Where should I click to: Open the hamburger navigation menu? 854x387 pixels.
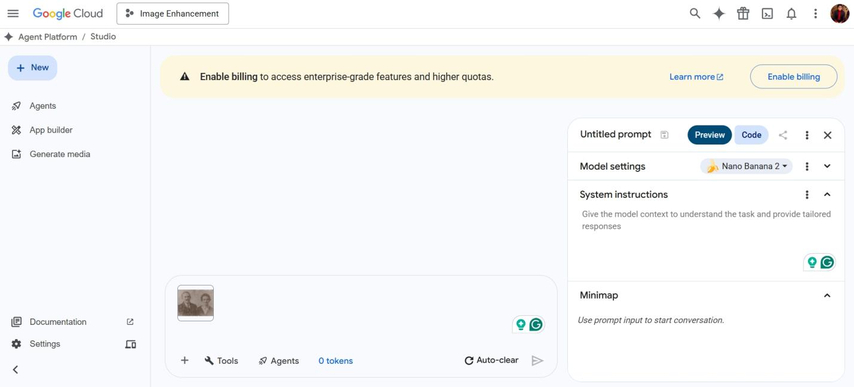(x=13, y=14)
